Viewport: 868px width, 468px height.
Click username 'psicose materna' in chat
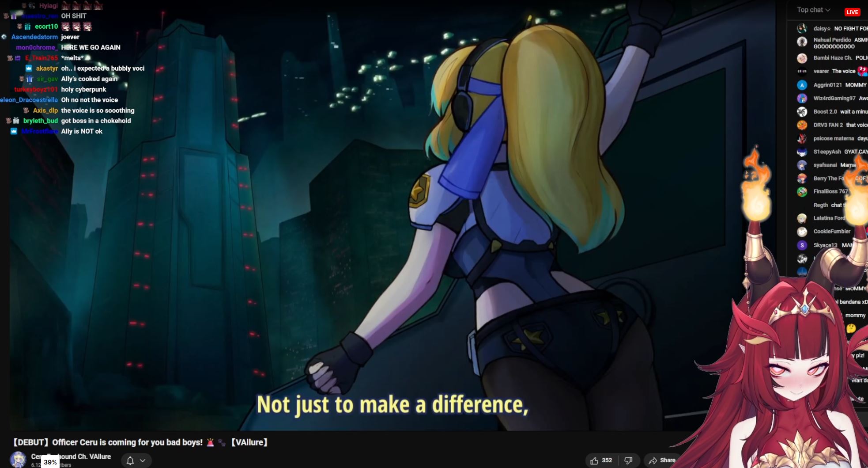[834, 138]
